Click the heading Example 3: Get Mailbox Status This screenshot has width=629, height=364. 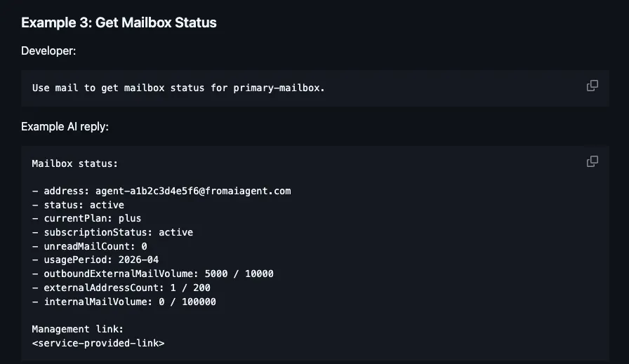point(119,23)
